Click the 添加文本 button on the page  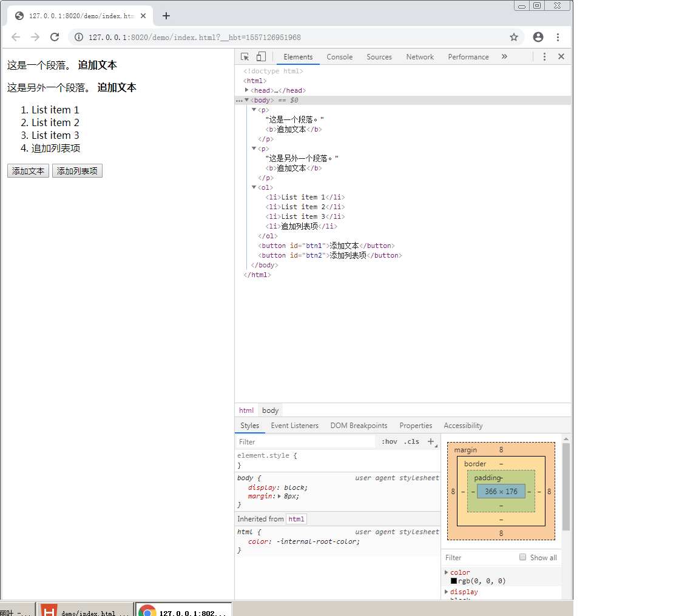28,171
